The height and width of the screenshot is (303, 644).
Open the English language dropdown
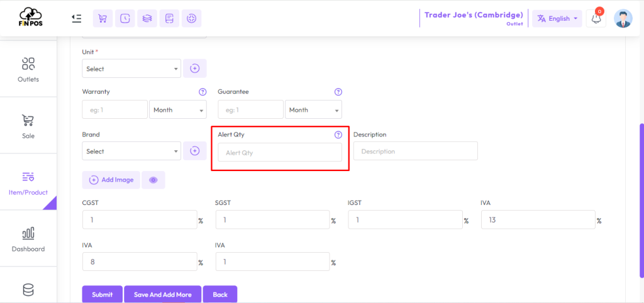click(557, 18)
